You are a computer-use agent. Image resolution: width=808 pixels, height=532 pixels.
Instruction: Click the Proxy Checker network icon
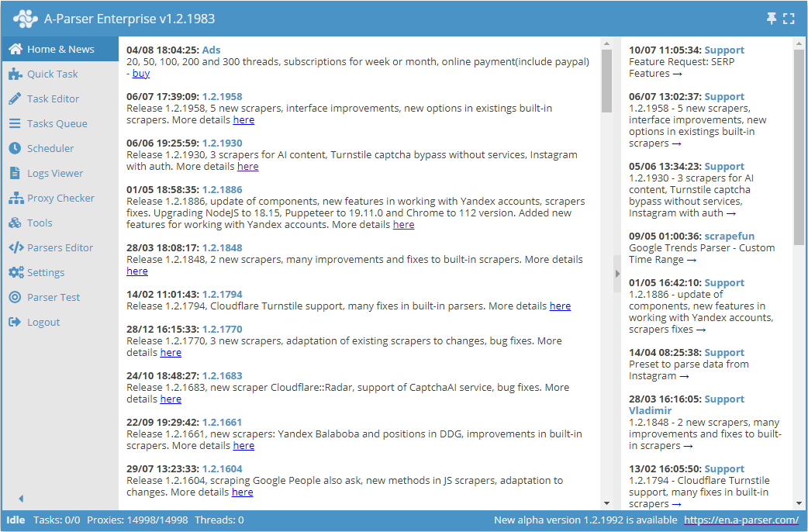tap(15, 199)
